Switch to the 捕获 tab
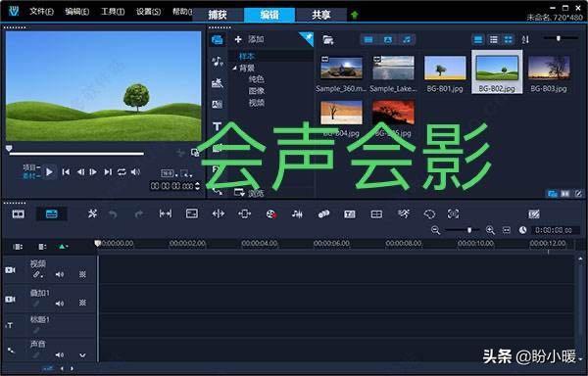The height and width of the screenshot is (376, 588). (x=218, y=15)
